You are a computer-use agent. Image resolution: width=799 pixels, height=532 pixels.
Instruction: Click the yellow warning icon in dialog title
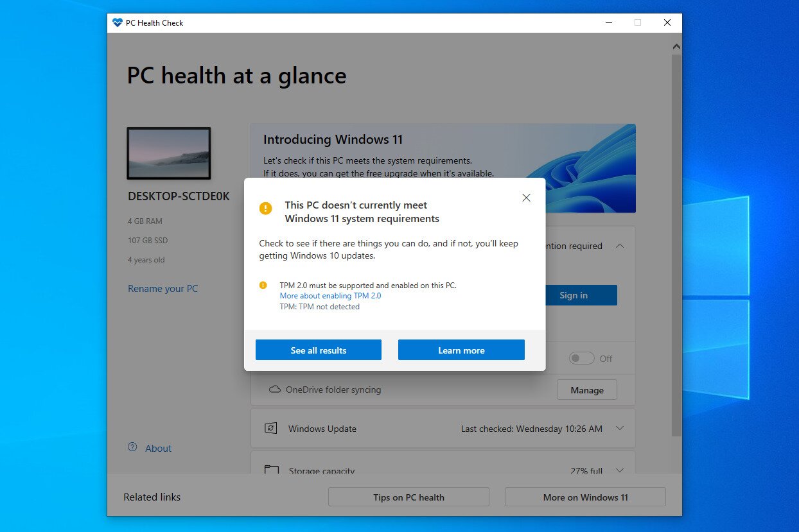point(265,208)
